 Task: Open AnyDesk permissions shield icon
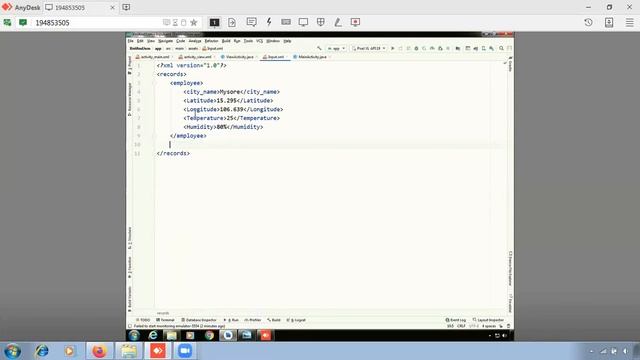point(321,22)
